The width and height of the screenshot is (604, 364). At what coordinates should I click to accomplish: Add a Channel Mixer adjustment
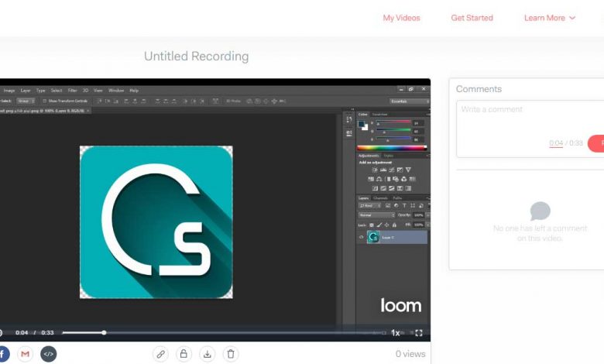pos(403,179)
